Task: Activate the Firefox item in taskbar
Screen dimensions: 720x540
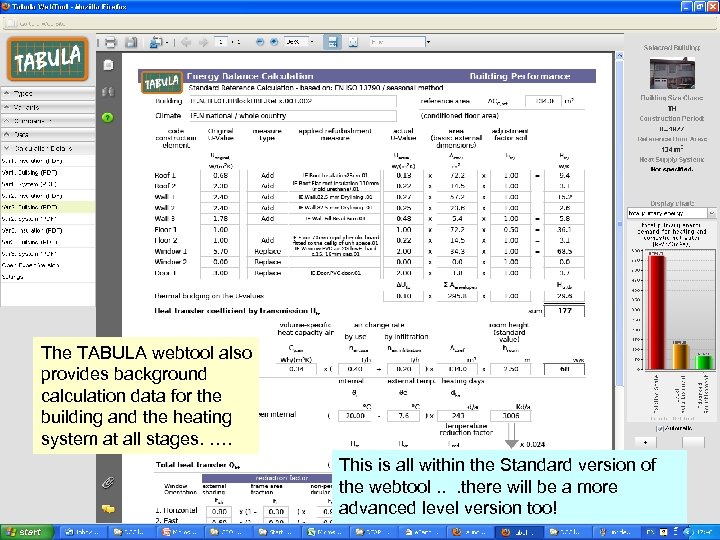Action: (x=519, y=532)
